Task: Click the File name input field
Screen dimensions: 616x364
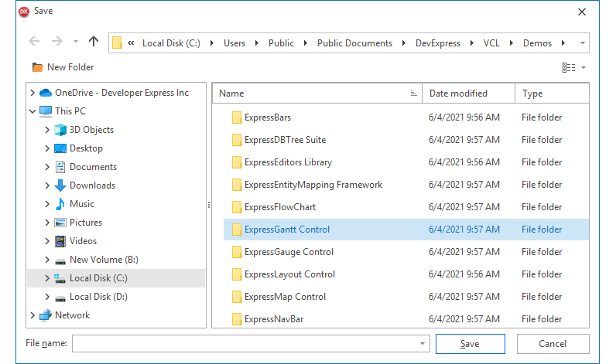Action: [x=244, y=344]
